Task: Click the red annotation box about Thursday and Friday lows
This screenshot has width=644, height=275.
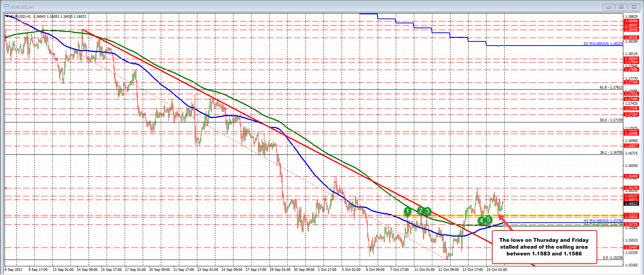Action: tap(544, 247)
